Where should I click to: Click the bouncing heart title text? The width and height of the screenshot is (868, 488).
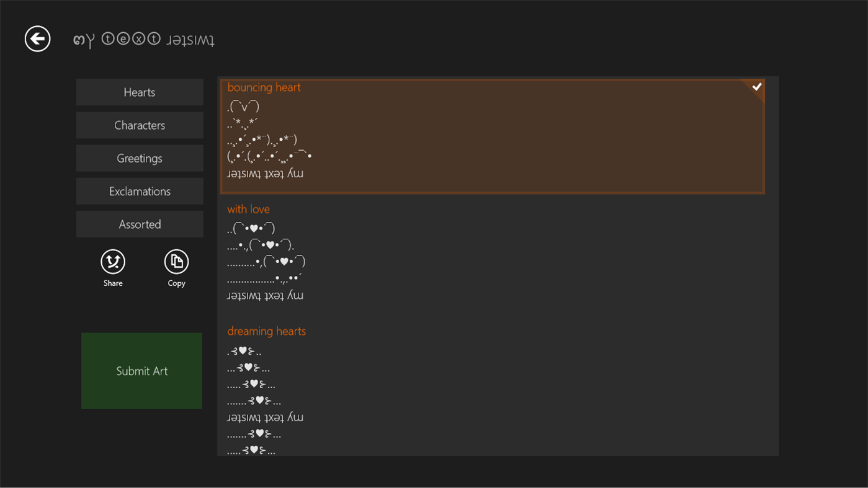click(x=264, y=87)
